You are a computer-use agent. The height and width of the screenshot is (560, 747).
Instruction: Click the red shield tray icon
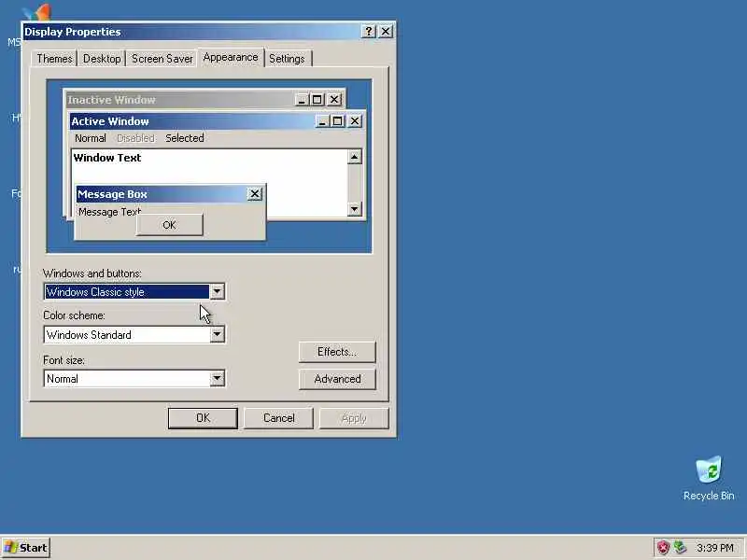click(x=663, y=548)
